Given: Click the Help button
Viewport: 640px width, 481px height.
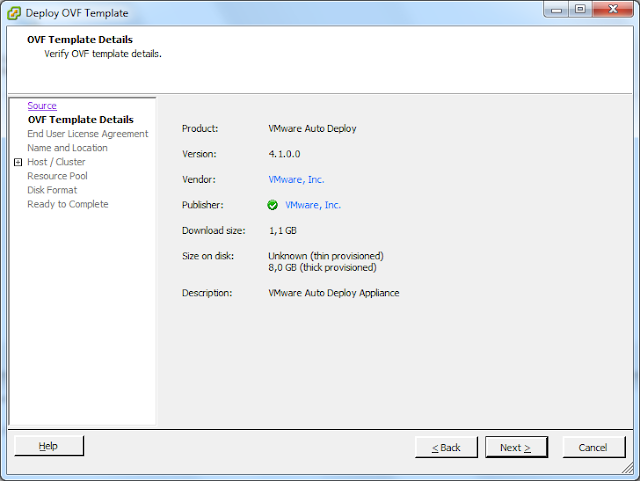Looking at the screenshot, I should point(49,446).
